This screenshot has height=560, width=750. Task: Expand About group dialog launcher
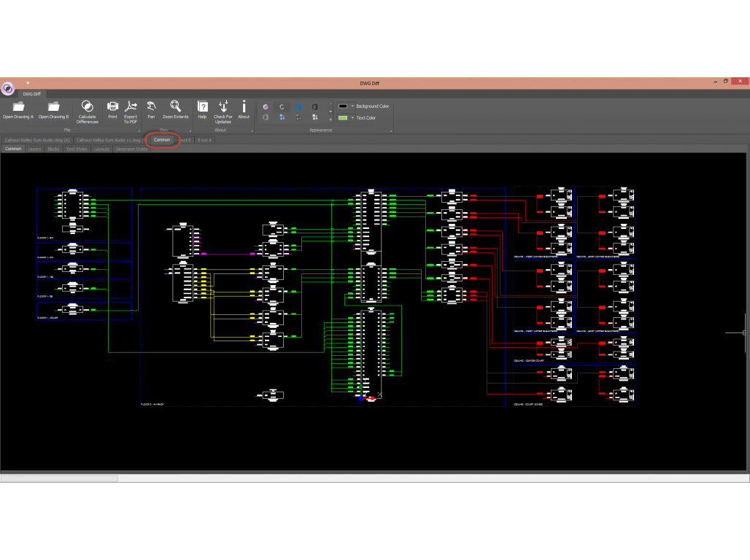click(x=252, y=131)
